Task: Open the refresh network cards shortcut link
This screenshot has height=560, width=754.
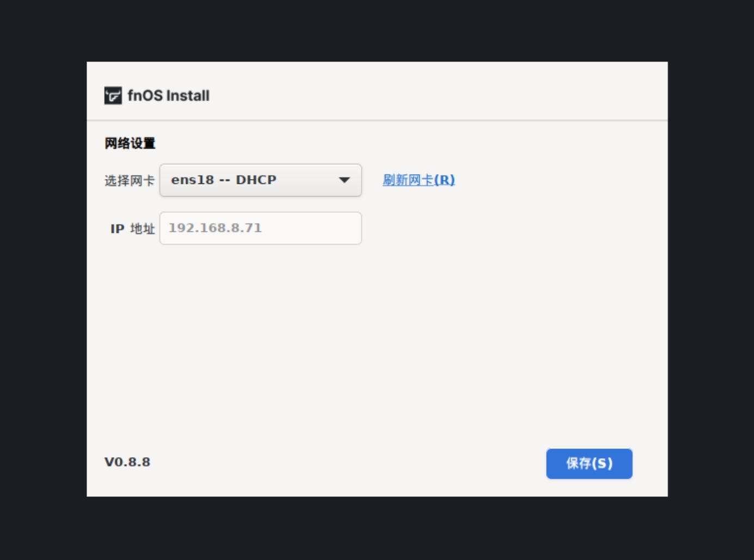Action: [x=418, y=180]
